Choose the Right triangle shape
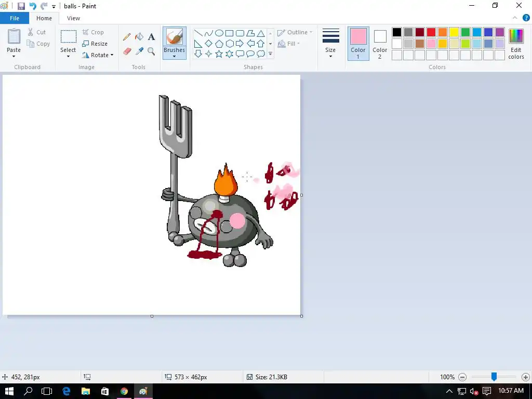The image size is (532, 399). [198, 44]
